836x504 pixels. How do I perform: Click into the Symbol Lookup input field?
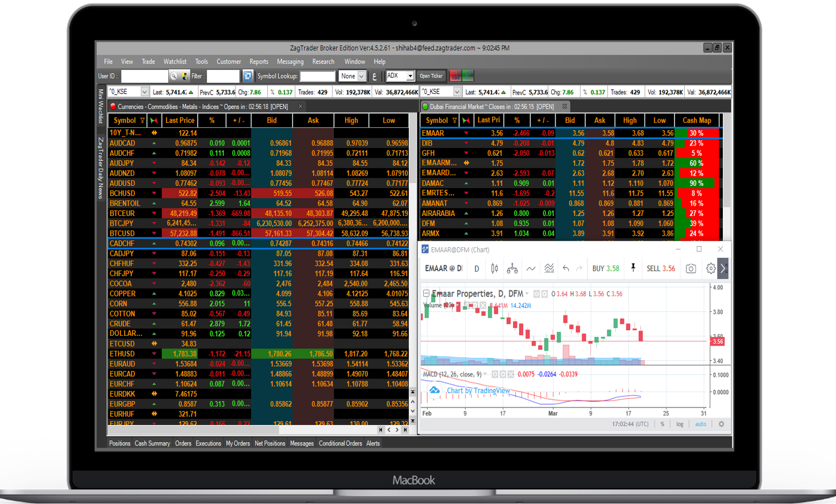(x=317, y=76)
